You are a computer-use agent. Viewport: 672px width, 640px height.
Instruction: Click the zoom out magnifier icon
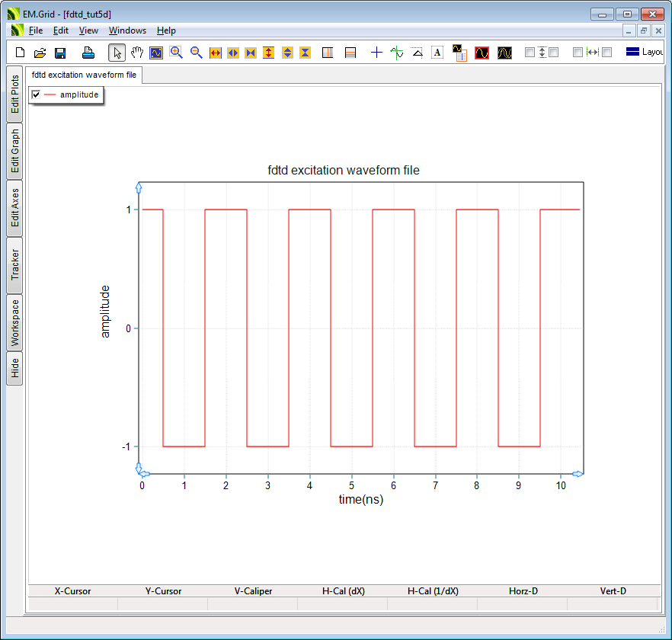(x=196, y=53)
